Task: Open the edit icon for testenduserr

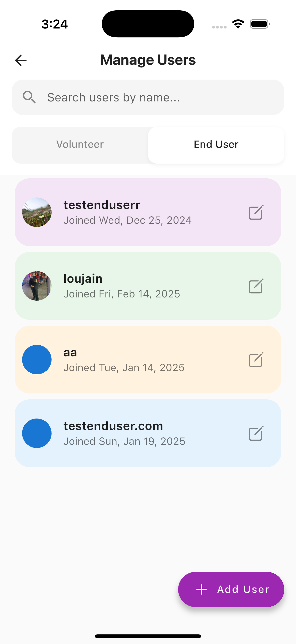Action: click(x=256, y=212)
